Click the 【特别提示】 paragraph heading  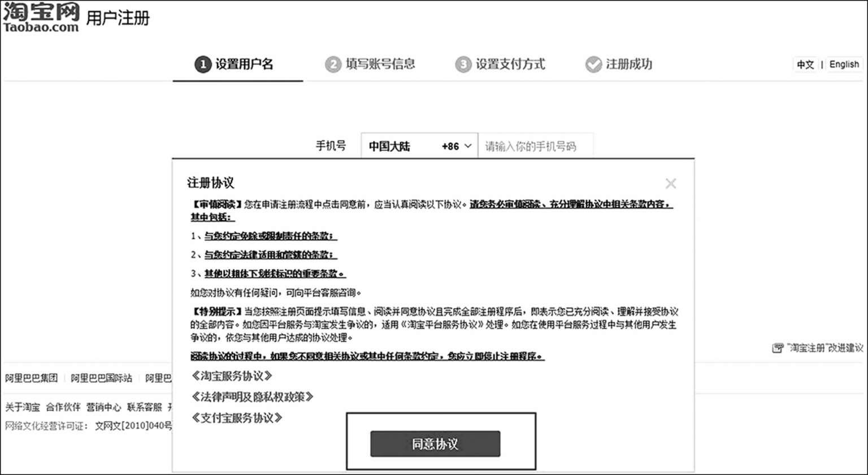tap(217, 312)
